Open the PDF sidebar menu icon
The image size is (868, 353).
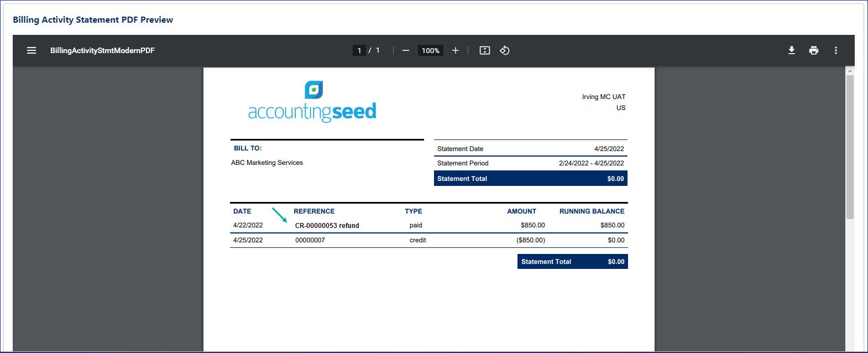[32, 50]
